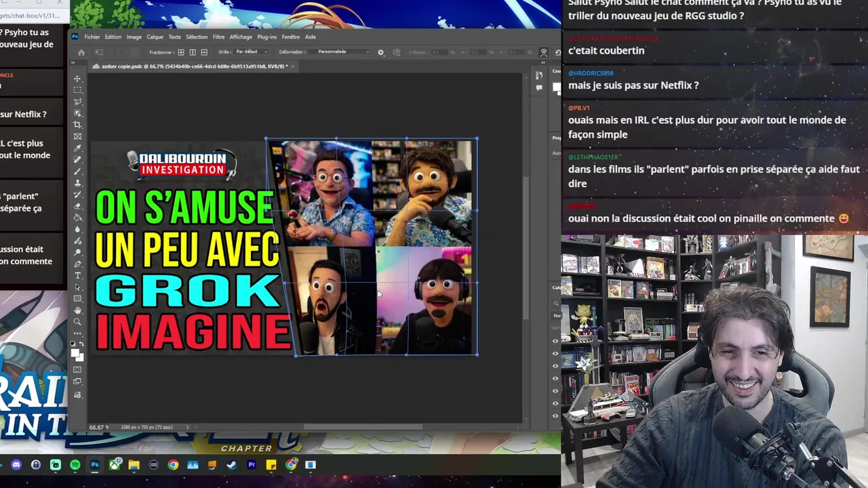Edit the zoom percentage field 66.67
Image resolution: width=868 pixels, height=488 pixels.
coord(98,428)
